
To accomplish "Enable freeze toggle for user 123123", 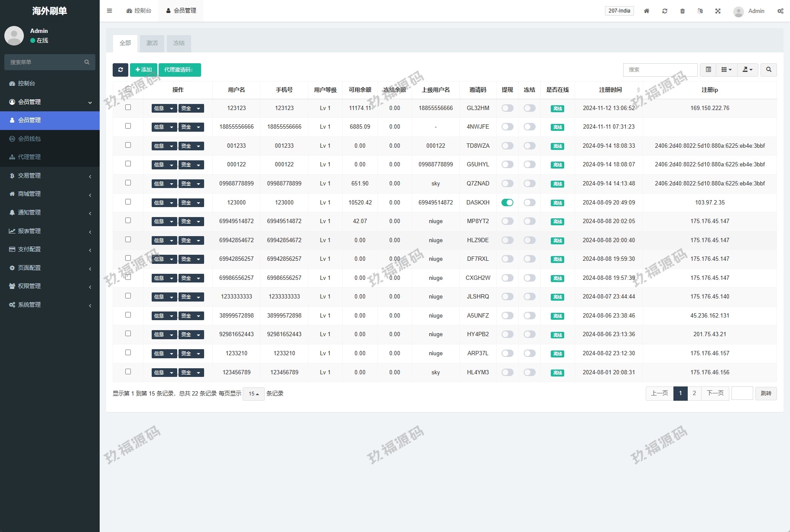I will pos(529,108).
